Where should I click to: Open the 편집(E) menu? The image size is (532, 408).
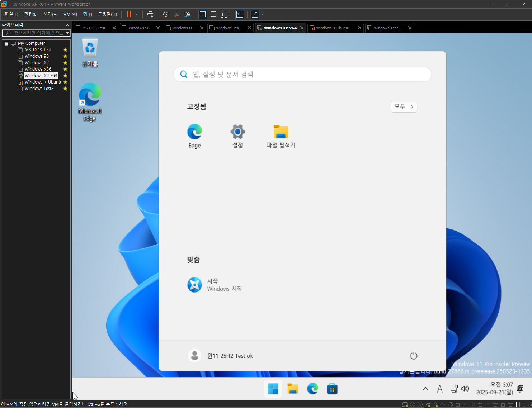point(30,14)
